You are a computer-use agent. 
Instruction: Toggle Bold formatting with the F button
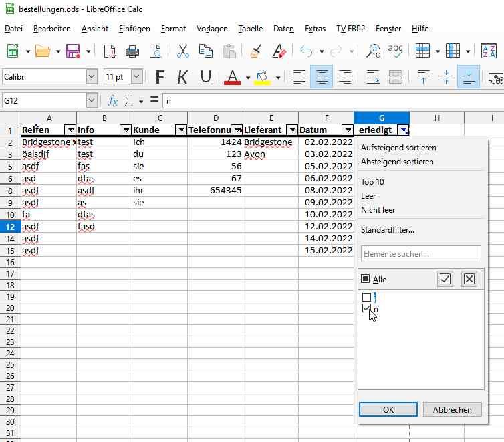point(160,77)
